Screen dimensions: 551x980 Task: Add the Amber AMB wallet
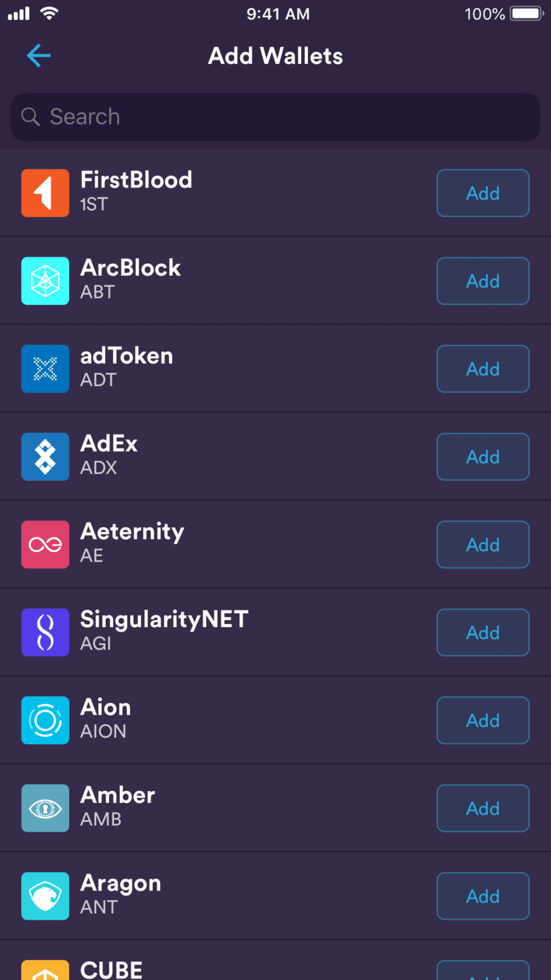pyautogui.click(x=483, y=808)
